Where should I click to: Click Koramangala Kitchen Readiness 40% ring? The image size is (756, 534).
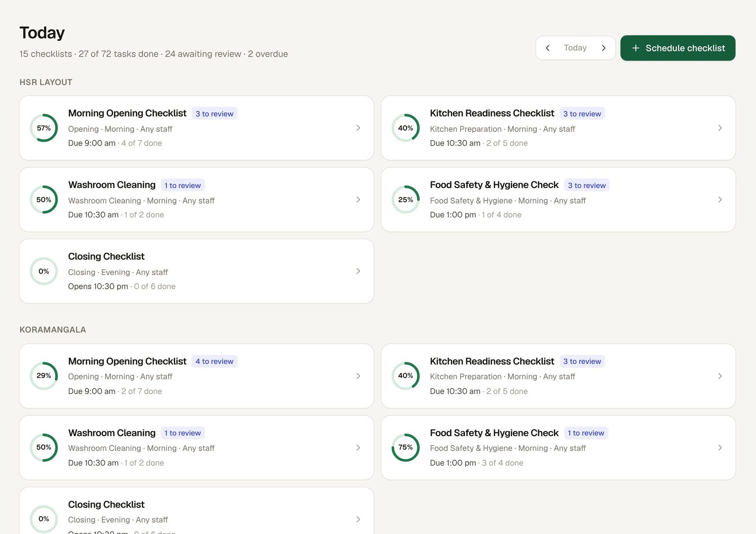pyautogui.click(x=405, y=376)
